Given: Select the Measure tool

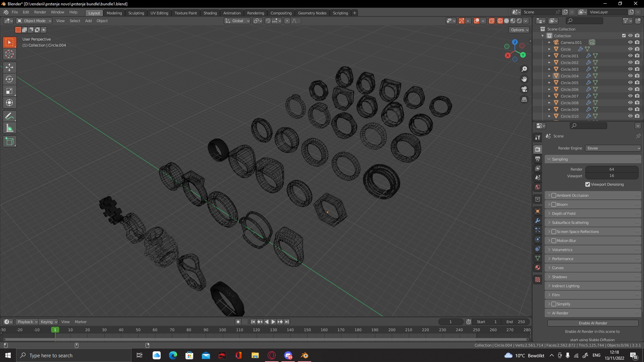Looking at the screenshot, I should (9, 128).
